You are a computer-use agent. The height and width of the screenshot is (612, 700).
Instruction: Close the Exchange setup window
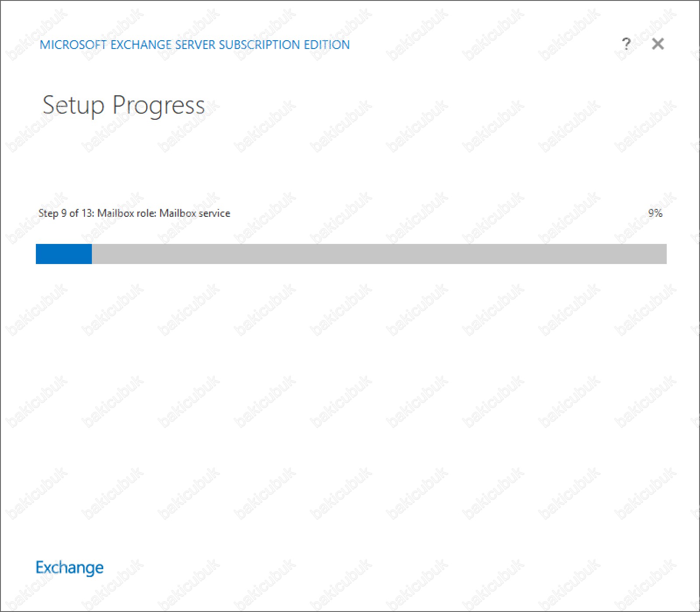click(658, 44)
